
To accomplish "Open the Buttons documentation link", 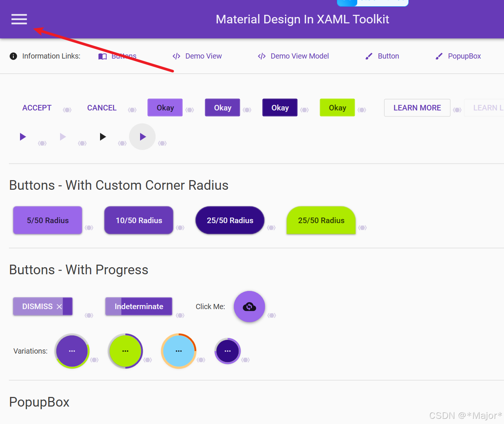I will (117, 56).
